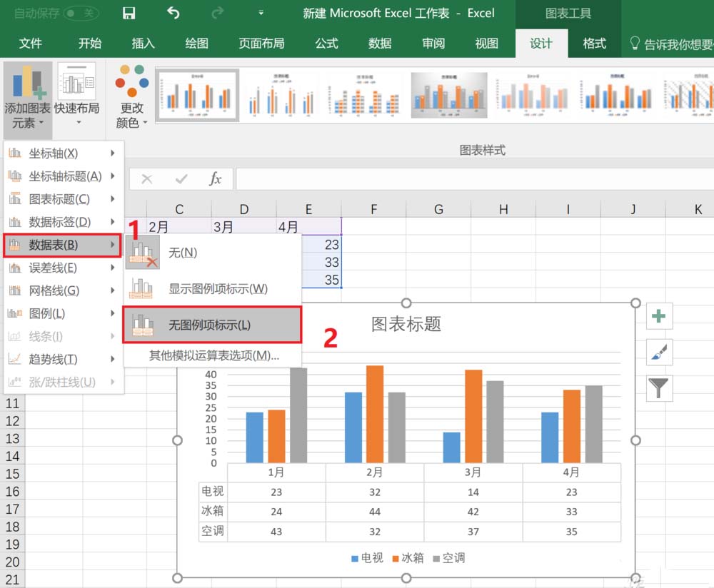Expand the 图例(L) submenu
Screen dimensions: 714x588
click(x=64, y=313)
